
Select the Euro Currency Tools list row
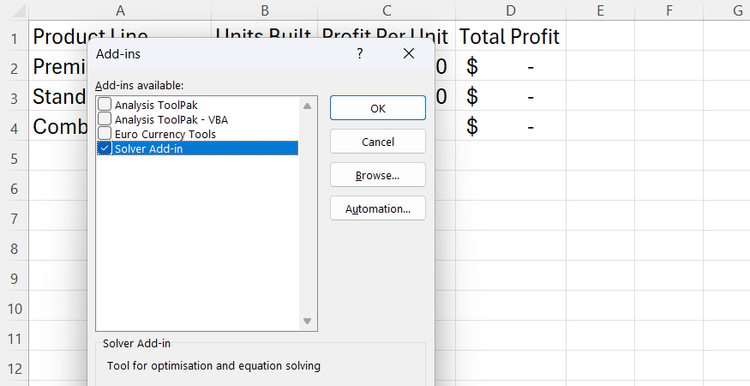[197, 134]
